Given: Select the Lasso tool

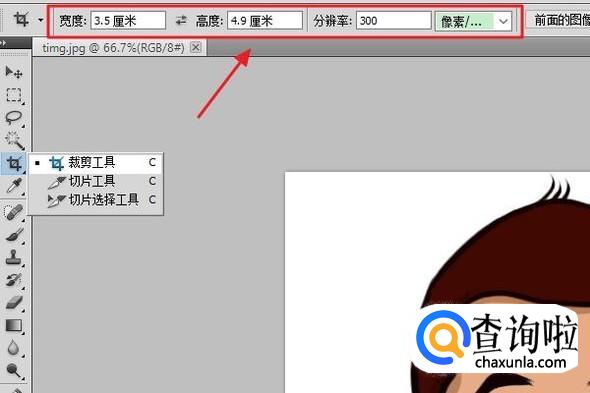Looking at the screenshot, I should click(x=14, y=117).
